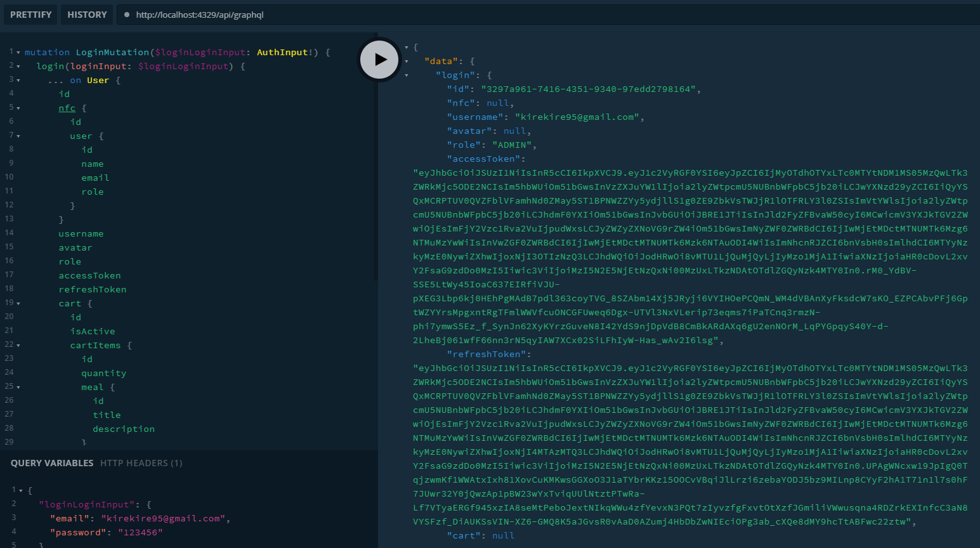Collapse the login(loginInput) block on line 2
This screenshot has width=980, height=548.
tap(18, 67)
